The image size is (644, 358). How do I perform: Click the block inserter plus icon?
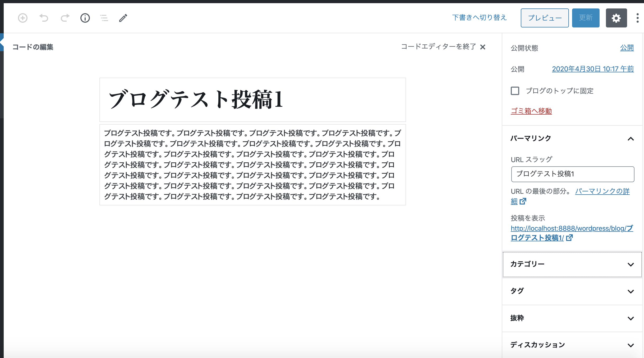[22, 18]
